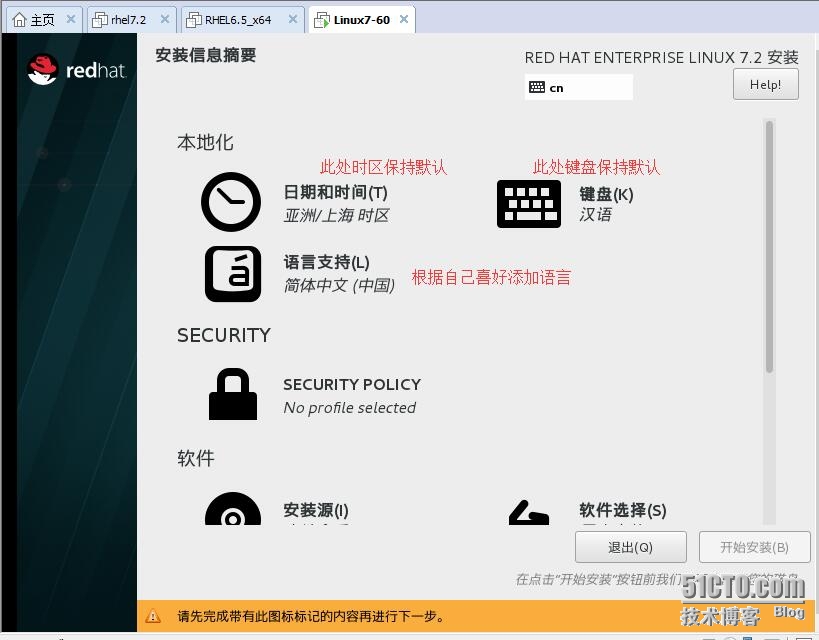Switch to the 主页 tab

coord(42,20)
